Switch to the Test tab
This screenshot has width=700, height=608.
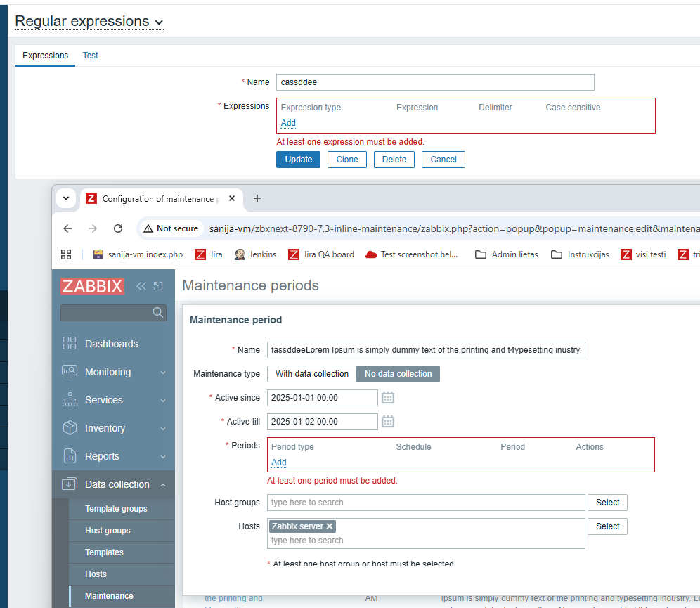pyautogui.click(x=91, y=56)
